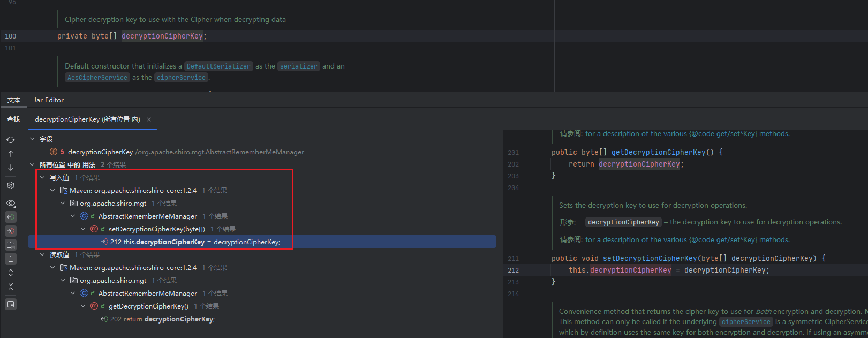Go to previous occurrence with up arrow
The width and height of the screenshot is (868, 338).
click(x=11, y=154)
